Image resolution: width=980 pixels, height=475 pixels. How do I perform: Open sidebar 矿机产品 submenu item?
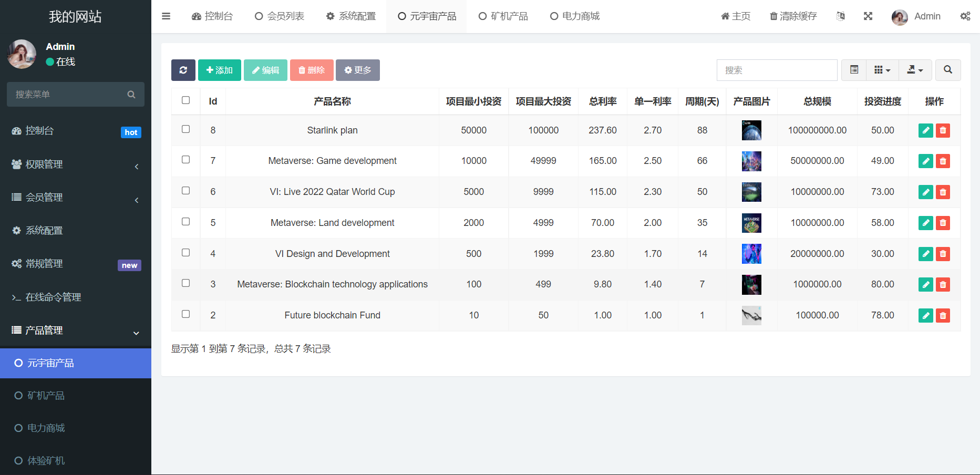click(x=76, y=396)
